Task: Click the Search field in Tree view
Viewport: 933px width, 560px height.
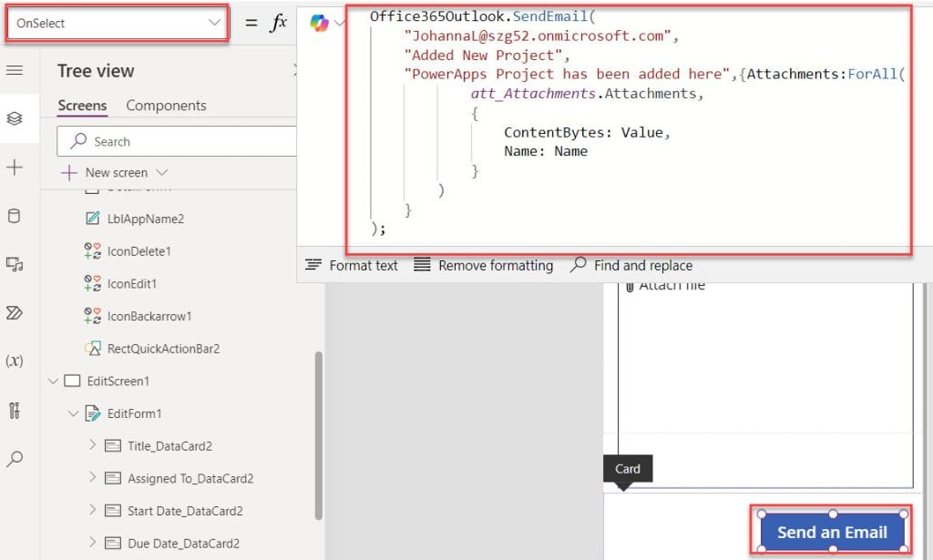Action: (178, 141)
